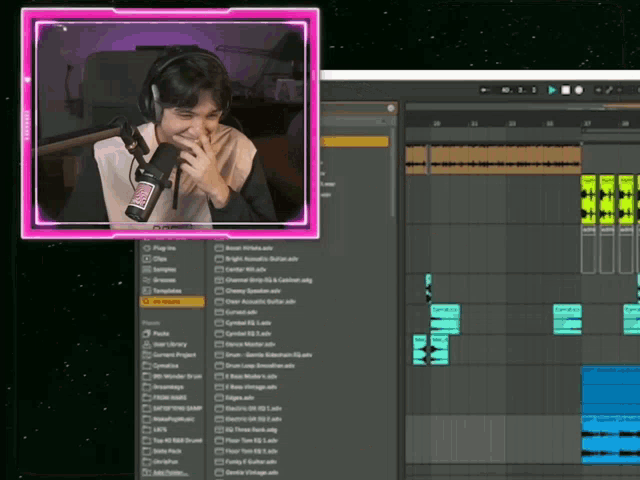Open the FROM MARS folder

click(164, 398)
